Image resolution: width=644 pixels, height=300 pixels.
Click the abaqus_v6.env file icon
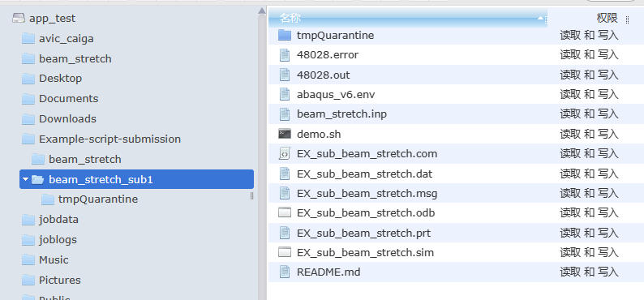click(285, 94)
